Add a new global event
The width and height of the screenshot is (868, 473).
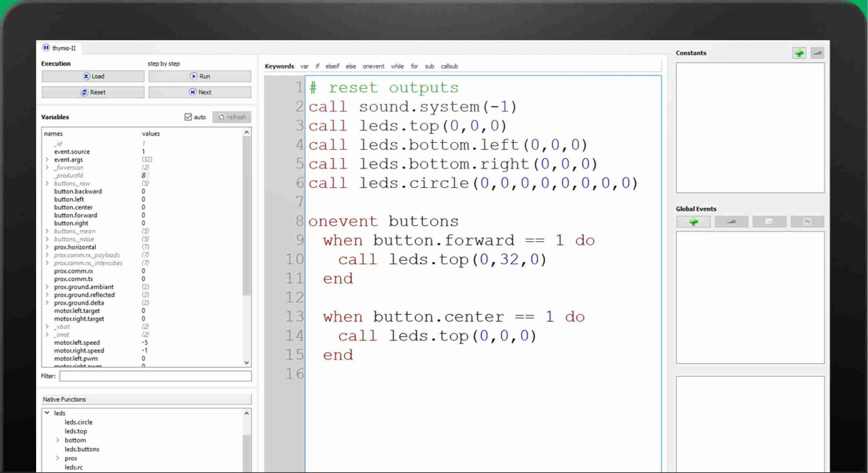(x=693, y=222)
